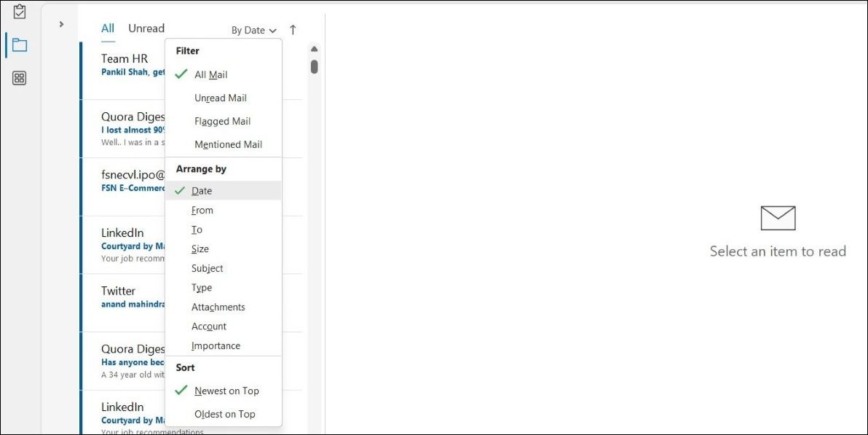Click the upward sort direction arrow
Viewport: 868px width, 435px height.
[x=293, y=30]
